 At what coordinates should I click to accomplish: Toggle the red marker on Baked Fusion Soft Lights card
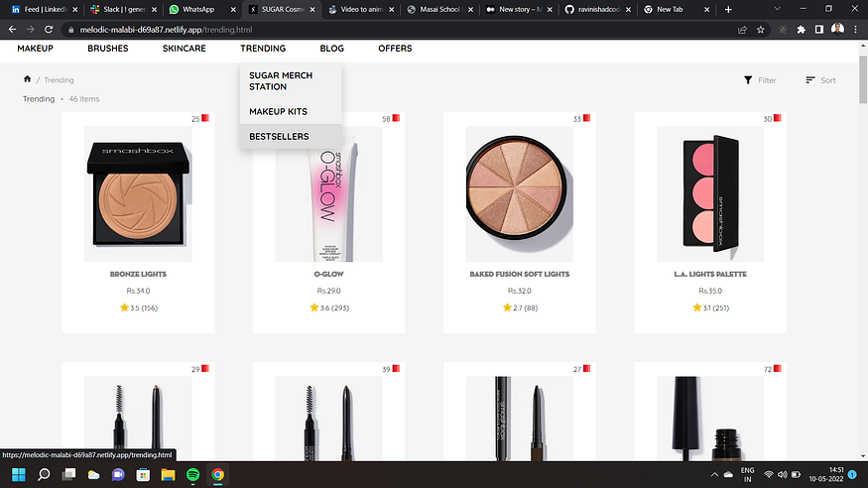[587, 118]
